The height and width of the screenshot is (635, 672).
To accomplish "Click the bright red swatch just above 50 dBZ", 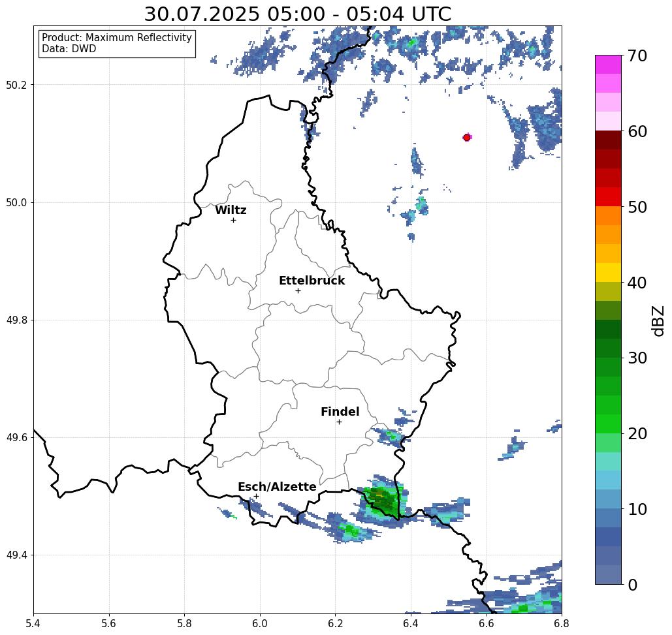I will click(x=608, y=197).
